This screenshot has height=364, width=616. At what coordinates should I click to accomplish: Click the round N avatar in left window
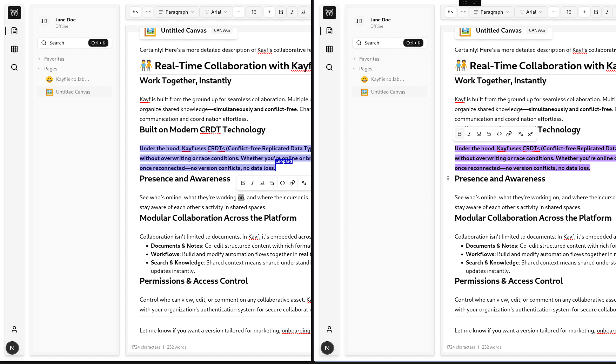pyautogui.click(x=12, y=348)
